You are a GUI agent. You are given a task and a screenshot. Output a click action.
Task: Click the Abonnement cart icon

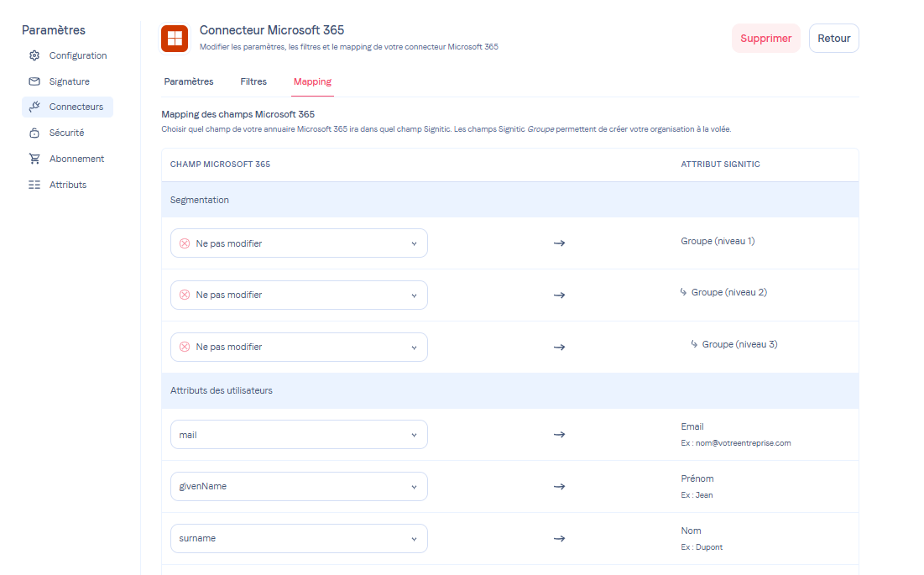coord(34,159)
